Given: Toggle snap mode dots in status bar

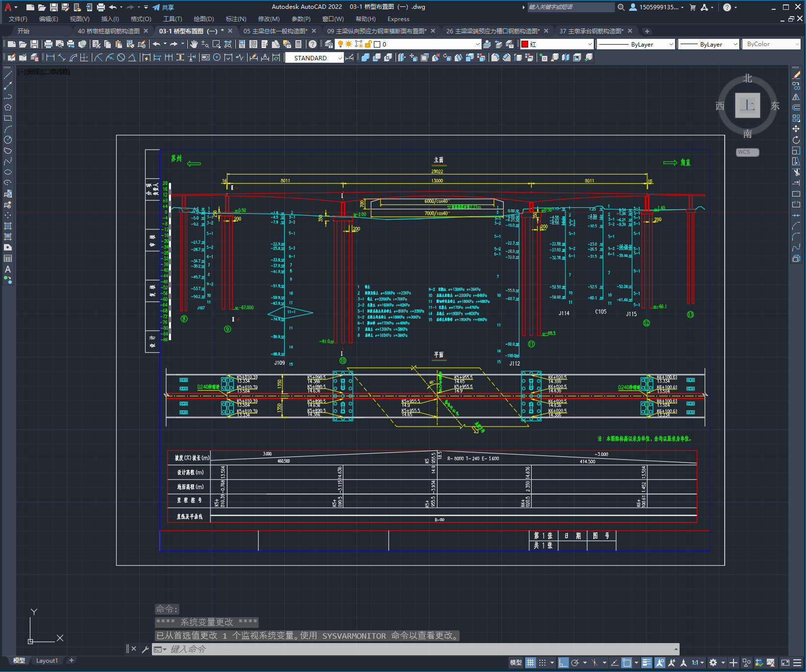Looking at the screenshot, I should [542, 663].
